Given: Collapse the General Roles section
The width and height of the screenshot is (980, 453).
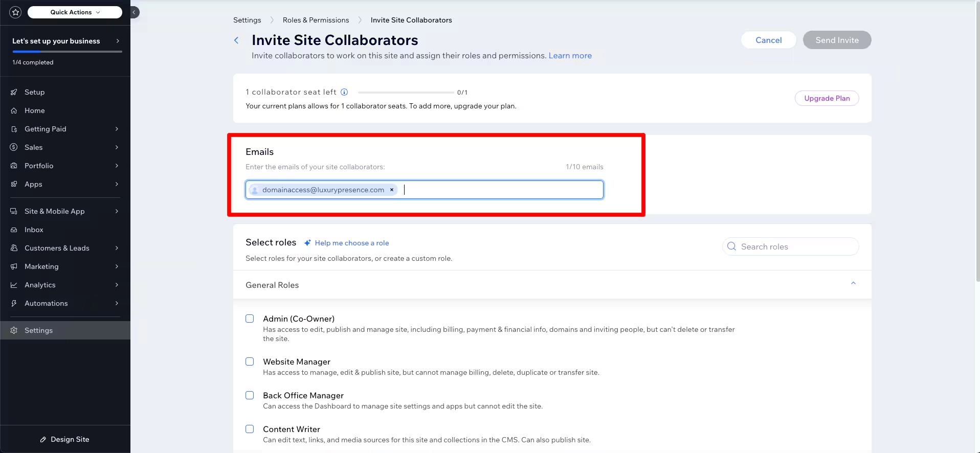Looking at the screenshot, I should 853,284.
